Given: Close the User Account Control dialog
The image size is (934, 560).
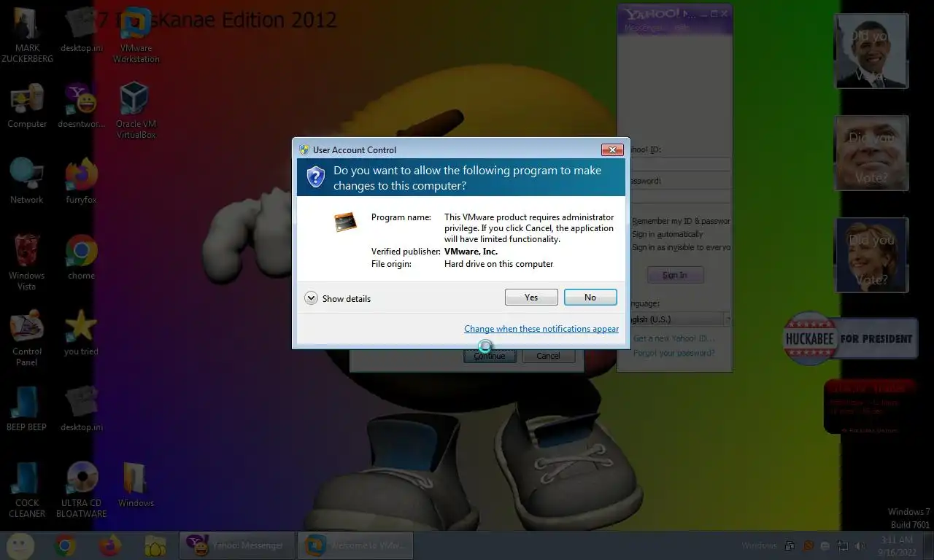Looking at the screenshot, I should click(x=612, y=150).
